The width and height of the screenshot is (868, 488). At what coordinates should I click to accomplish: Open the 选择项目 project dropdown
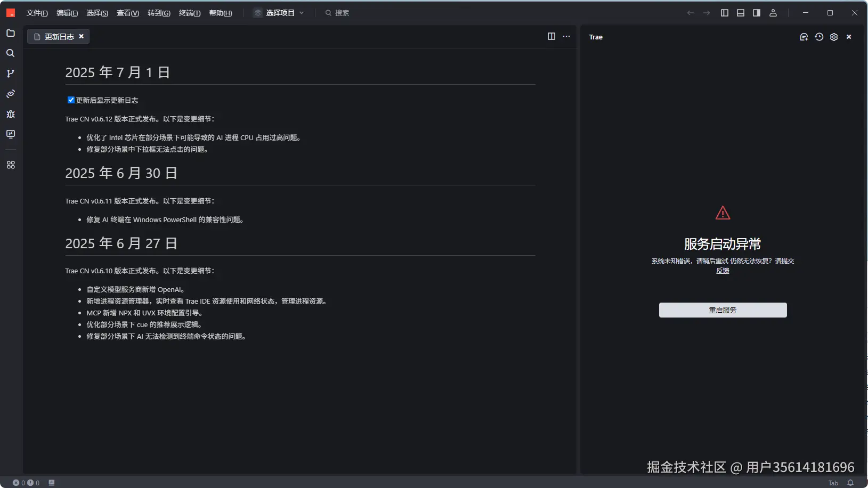click(279, 13)
